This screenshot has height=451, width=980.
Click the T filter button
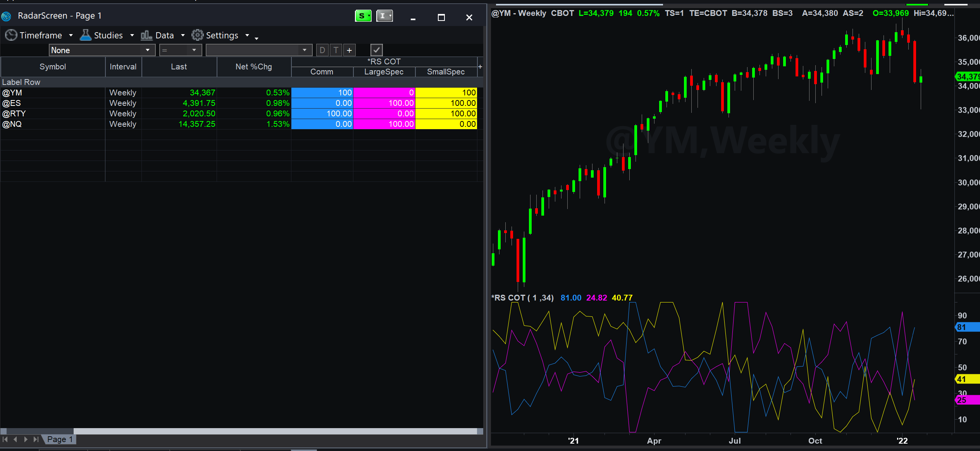(x=336, y=50)
